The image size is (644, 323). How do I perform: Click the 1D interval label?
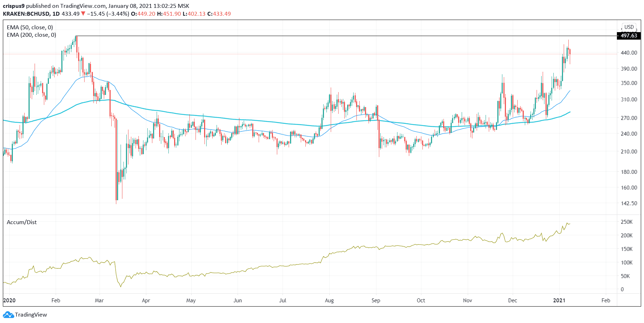click(x=56, y=14)
